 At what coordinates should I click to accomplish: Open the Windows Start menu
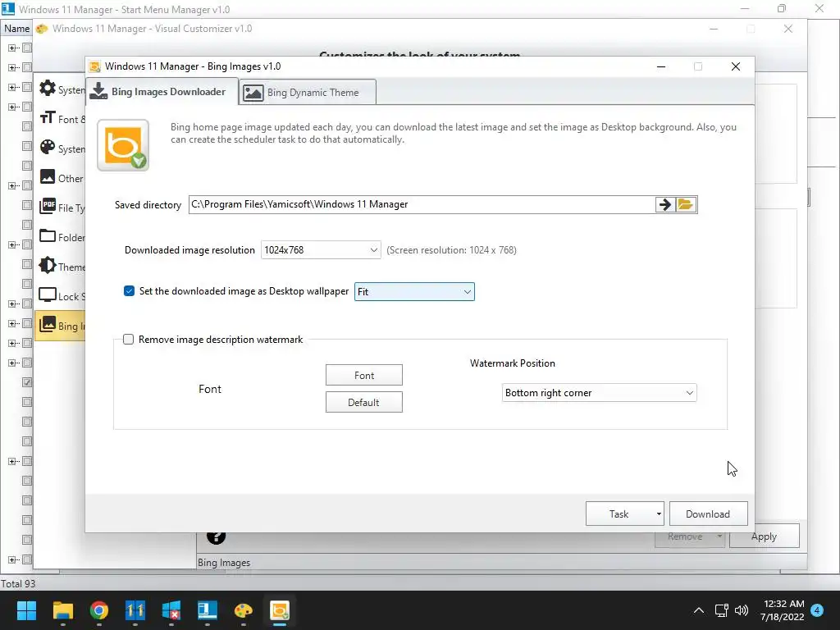[26, 610]
